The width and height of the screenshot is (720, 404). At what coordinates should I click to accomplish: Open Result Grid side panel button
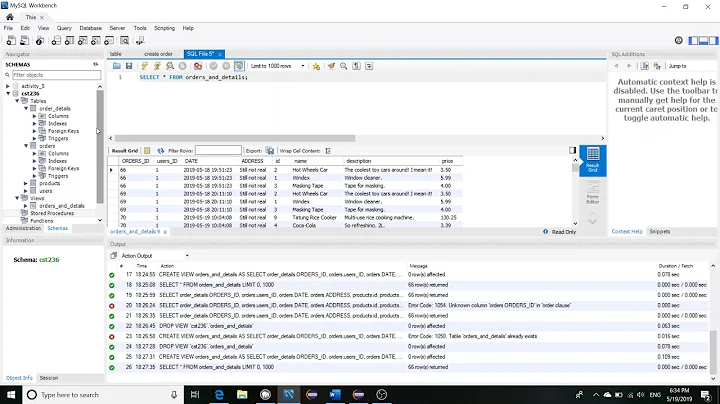pyautogui.click(x=593, y=160)
